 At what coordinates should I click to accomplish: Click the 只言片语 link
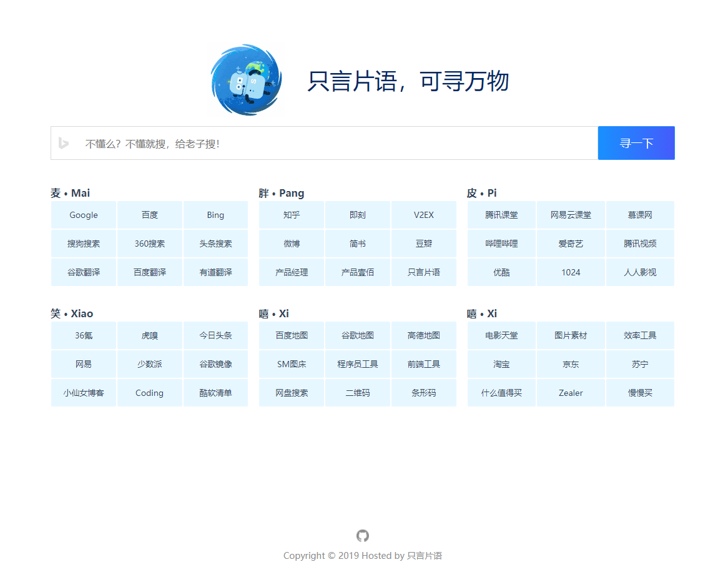click(424, 272)
